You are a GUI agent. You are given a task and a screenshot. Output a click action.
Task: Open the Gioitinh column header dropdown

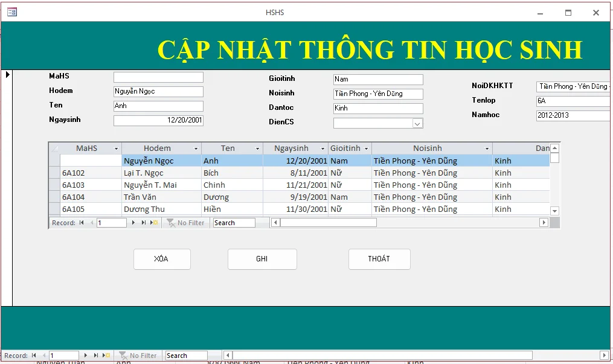[x=366, y=148]
